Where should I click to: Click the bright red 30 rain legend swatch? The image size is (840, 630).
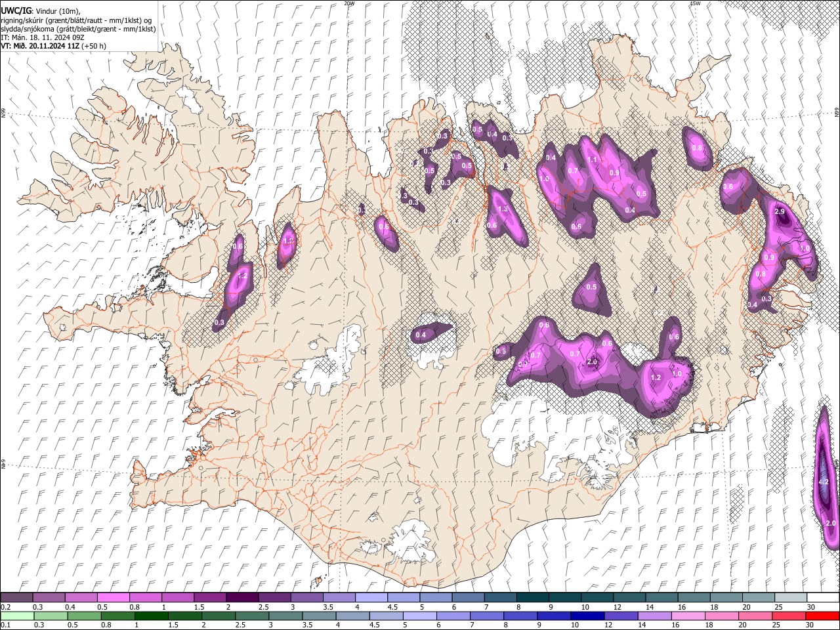coord(822,616)
